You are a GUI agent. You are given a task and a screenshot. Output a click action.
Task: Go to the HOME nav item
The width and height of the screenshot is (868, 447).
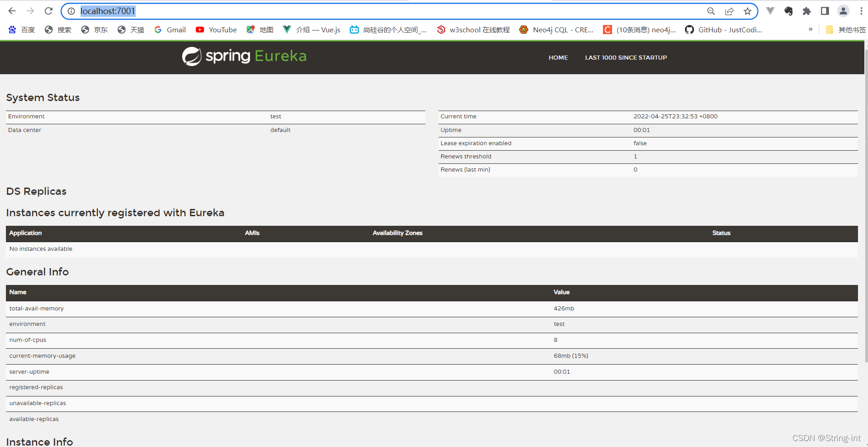click(x=558, y=57)
